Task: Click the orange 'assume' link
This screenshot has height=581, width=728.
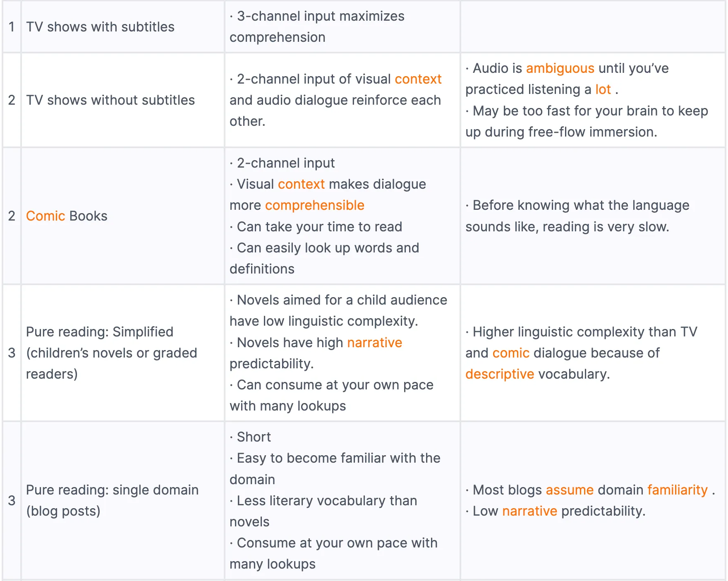Action: [x=570, y=490]
